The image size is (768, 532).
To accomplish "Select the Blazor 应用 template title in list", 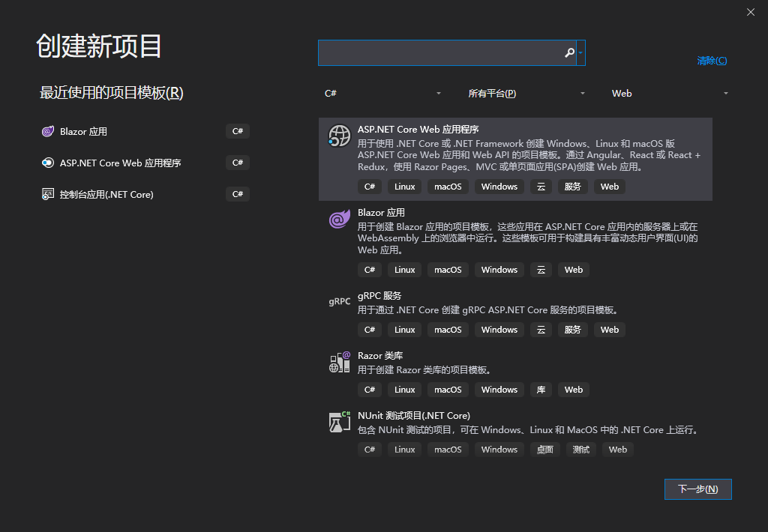I will click(x=381, y=212).
